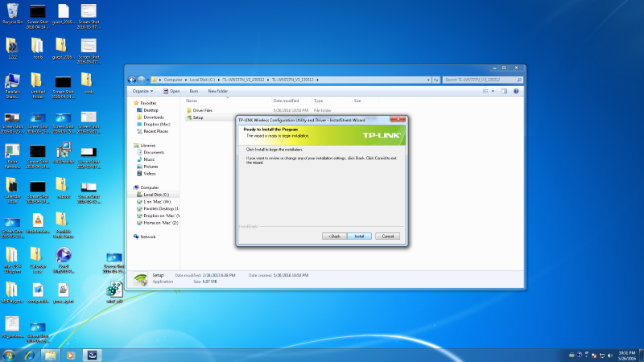Open the Recycle Bin on desktop
The image size is (644, 362).
coord(12,14)
